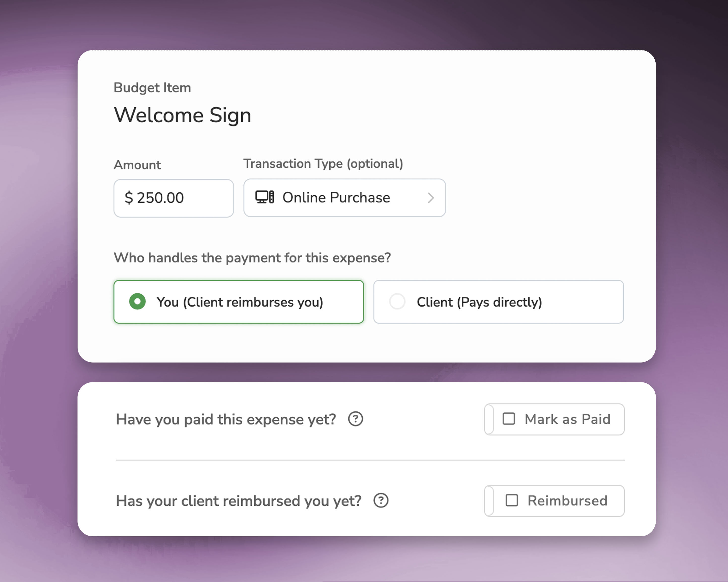Select the green radio dot for You

pyautogui.click(x=137, y=302)
